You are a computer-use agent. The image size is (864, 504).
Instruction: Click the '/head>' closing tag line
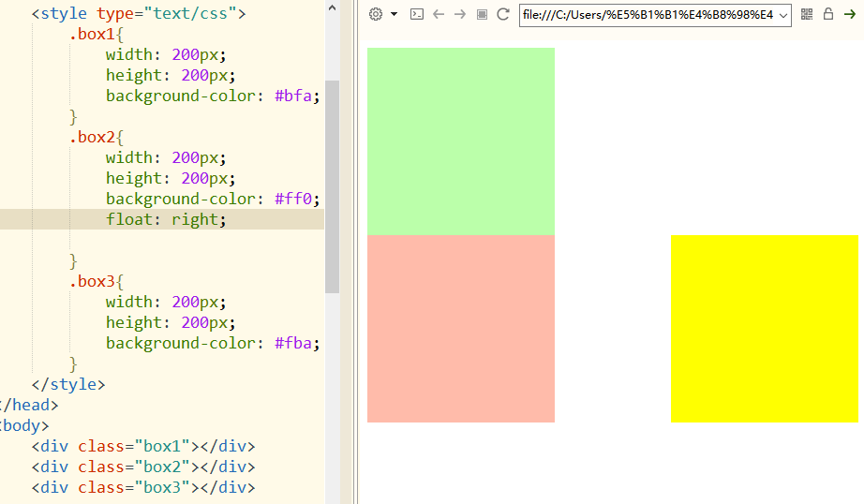pyautogui.click(x=29, y=405)
